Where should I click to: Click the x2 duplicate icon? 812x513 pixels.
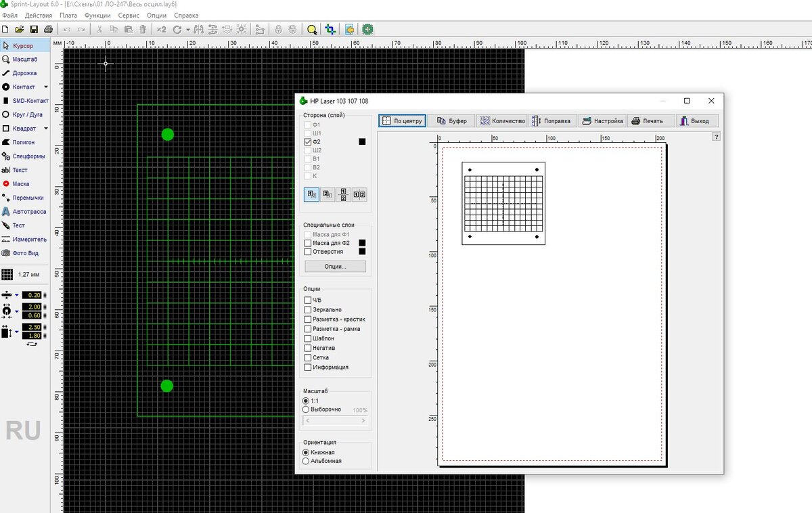pyautogui.click(x=161, y=29)
